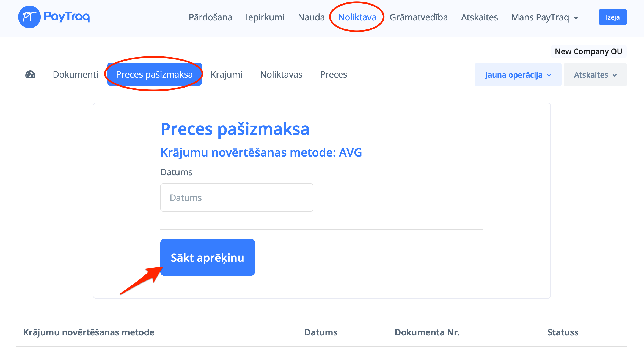The image size is (644, 355).
Task: Open the dashboard gauge icon
Action: click(30, 75)
